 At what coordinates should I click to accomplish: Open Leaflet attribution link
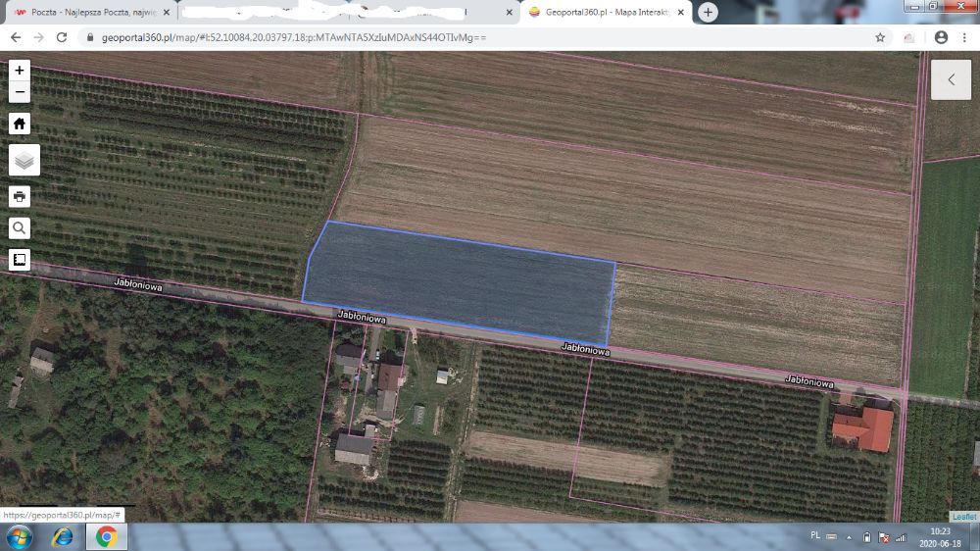(x=964, y=517)
